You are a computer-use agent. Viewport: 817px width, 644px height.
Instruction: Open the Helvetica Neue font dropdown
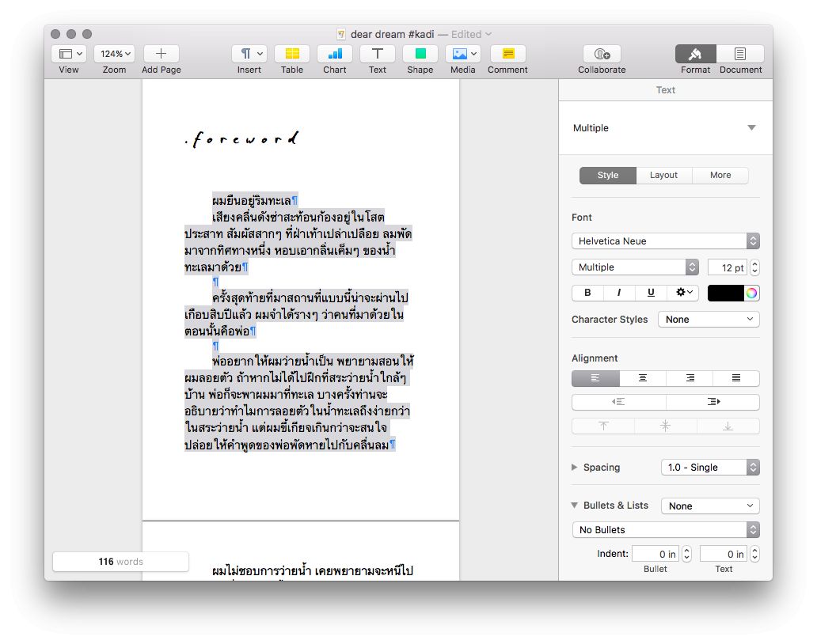665,241
